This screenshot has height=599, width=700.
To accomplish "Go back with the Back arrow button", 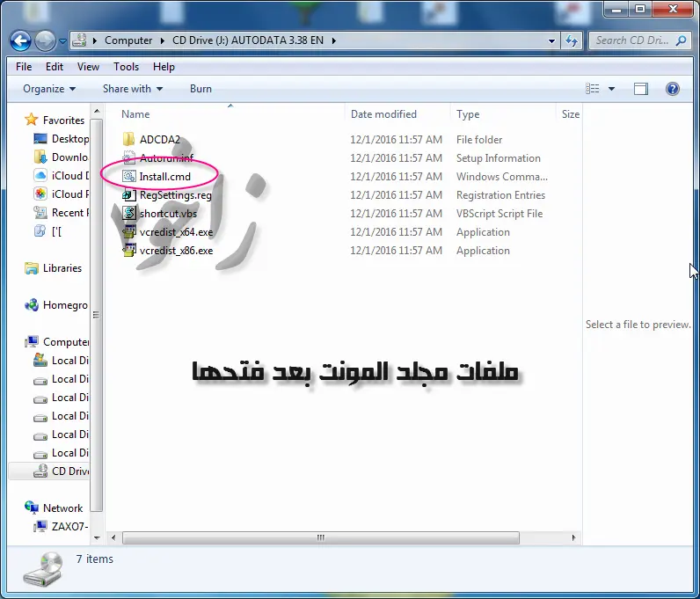I will point(20,40).
